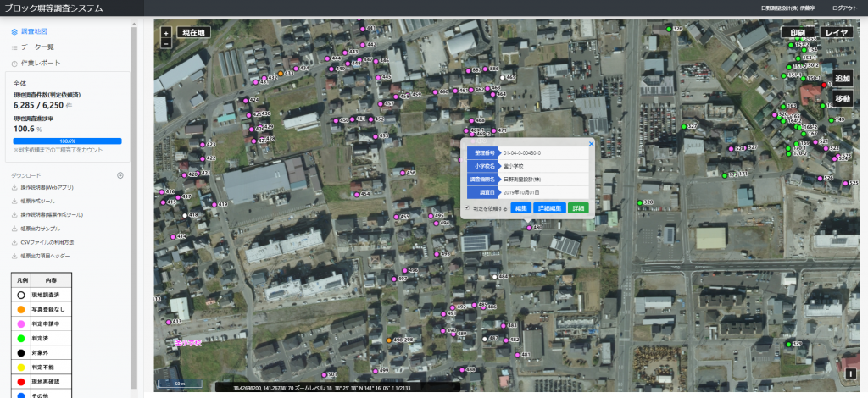Screen dimensions: 868x398
Task: Click map marker labeled 480
Action: 528,227
